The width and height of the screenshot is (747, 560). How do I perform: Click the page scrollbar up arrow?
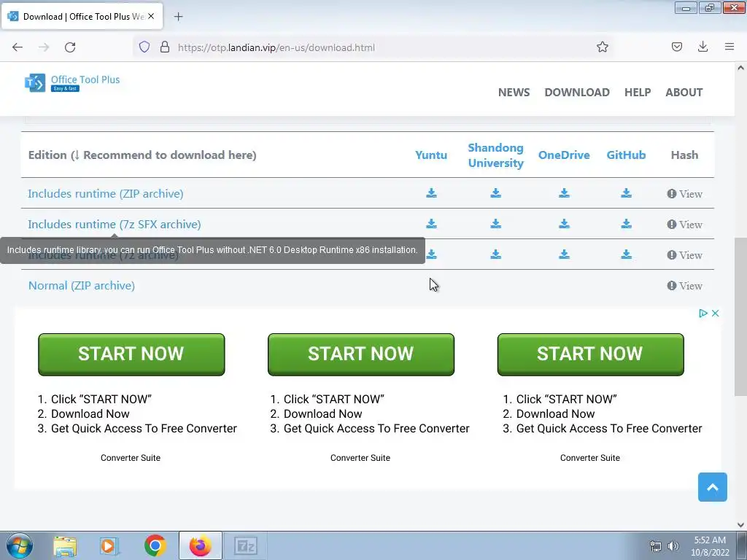tap(740, 68)
